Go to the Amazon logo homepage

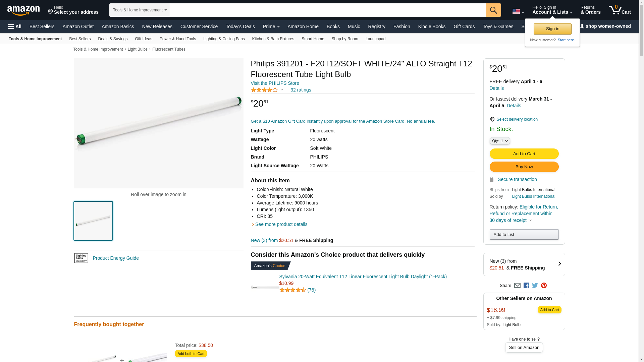pyautogui.click(x=23, y=10)
